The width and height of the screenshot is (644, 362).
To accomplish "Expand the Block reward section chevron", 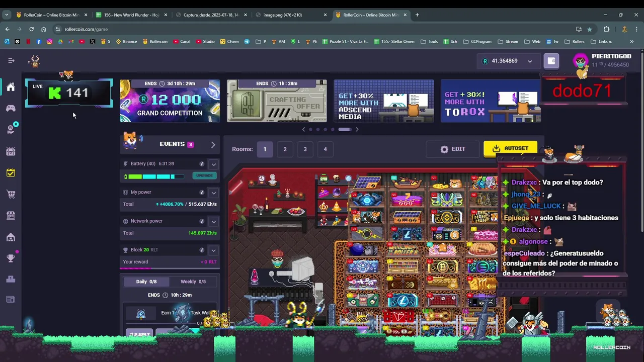I will [214, 250].
